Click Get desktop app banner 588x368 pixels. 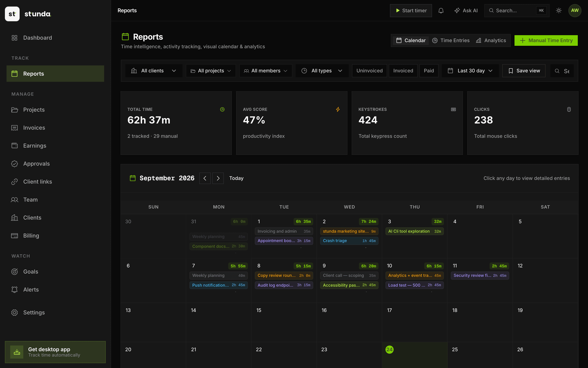pyautogui.click(x=55, y=352)
